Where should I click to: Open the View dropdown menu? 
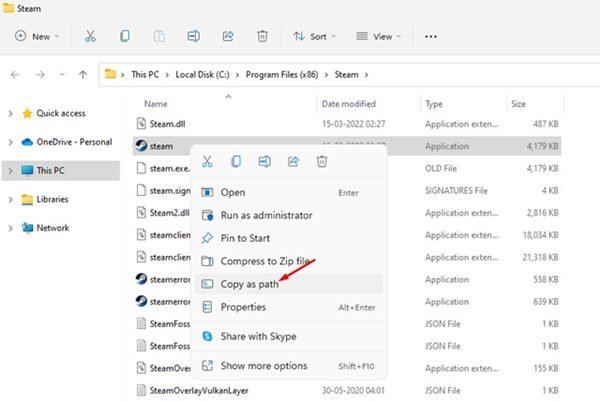[x=377, y=36]
